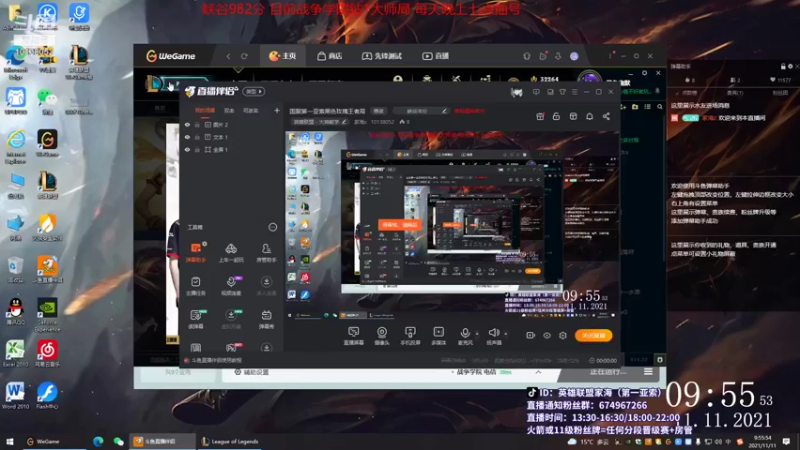Open the 弹幕秀 tool icon
This screenshot has width=800, height=450.
pyautogui.click(x=266, y=319)
